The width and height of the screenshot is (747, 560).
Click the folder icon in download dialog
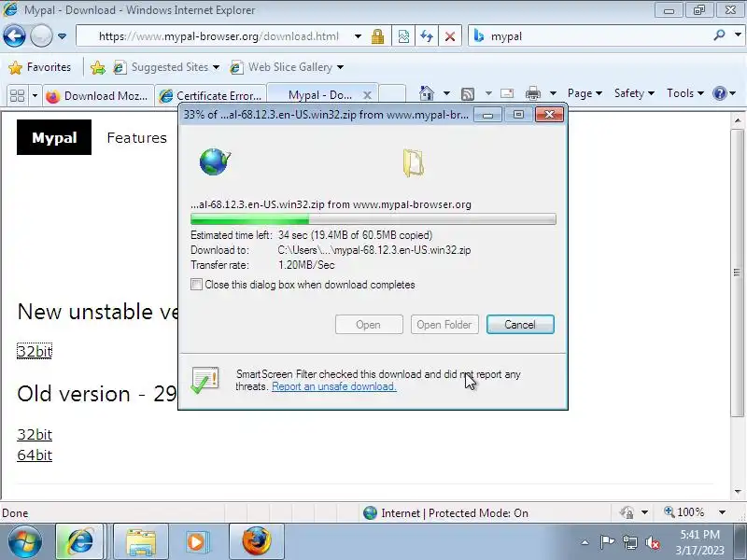tap(413, 163)
